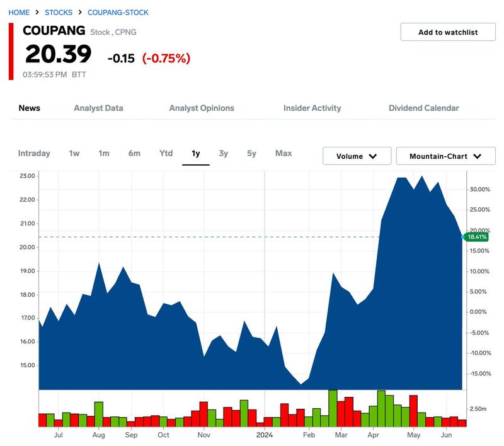The image size is (504, 446).
Task: Click the Add to watchlist button
Action: click(x=448, y=31)
